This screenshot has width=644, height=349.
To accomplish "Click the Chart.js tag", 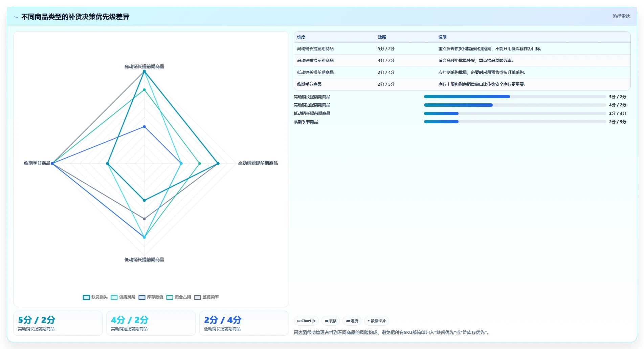I will (306, 321).
